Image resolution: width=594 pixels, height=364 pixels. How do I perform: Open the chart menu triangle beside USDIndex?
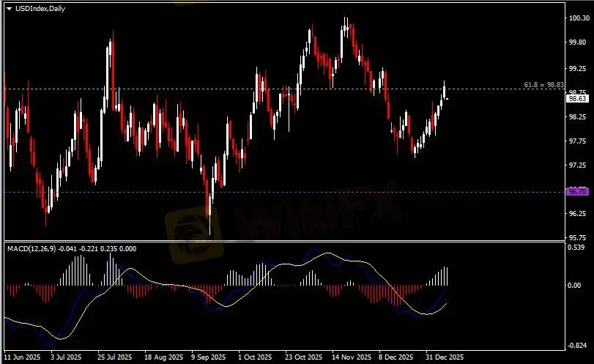(9, 9)
